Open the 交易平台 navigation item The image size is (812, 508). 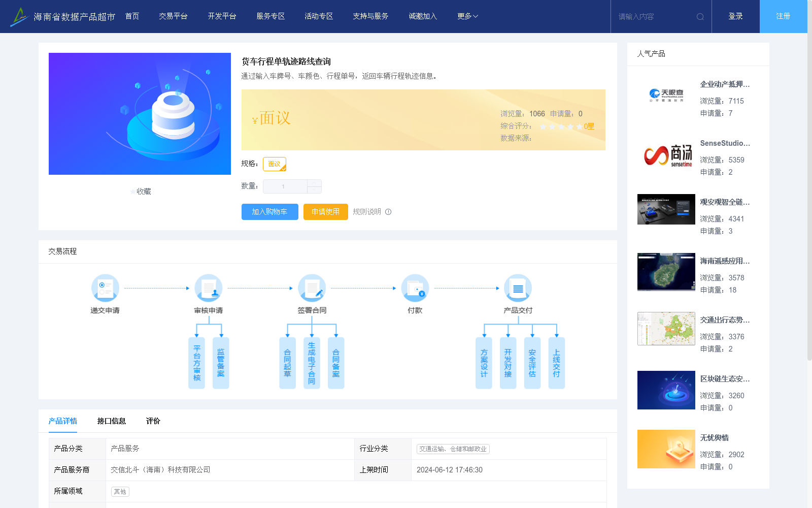click(x=173, y=16)
